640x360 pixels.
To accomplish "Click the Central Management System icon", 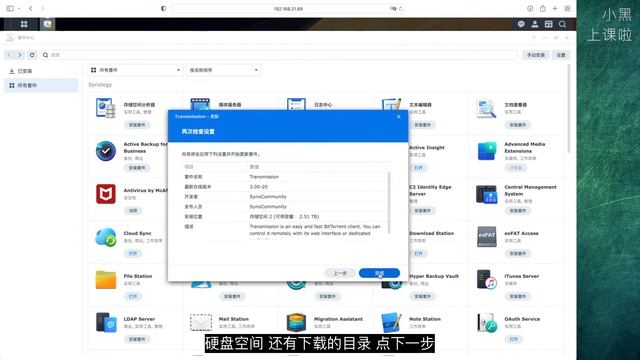I will click(x=487, y=194).
